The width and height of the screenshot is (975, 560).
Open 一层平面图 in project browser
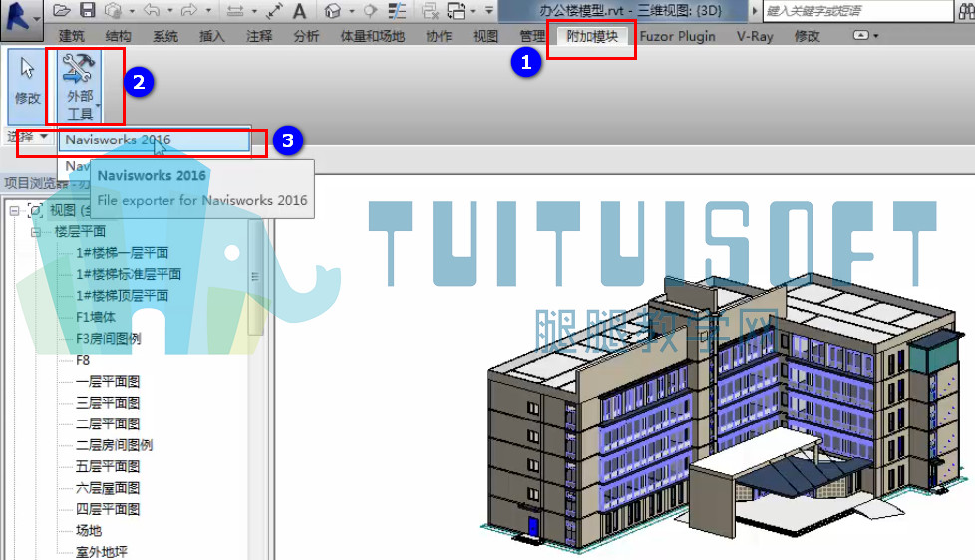tap(108, 381)
